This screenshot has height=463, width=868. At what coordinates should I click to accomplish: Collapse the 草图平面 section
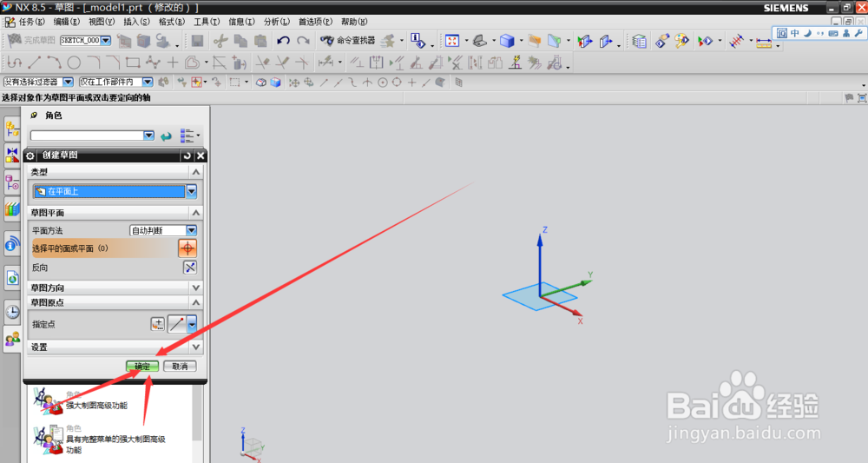pyautogui.click(x=196, y=213)
